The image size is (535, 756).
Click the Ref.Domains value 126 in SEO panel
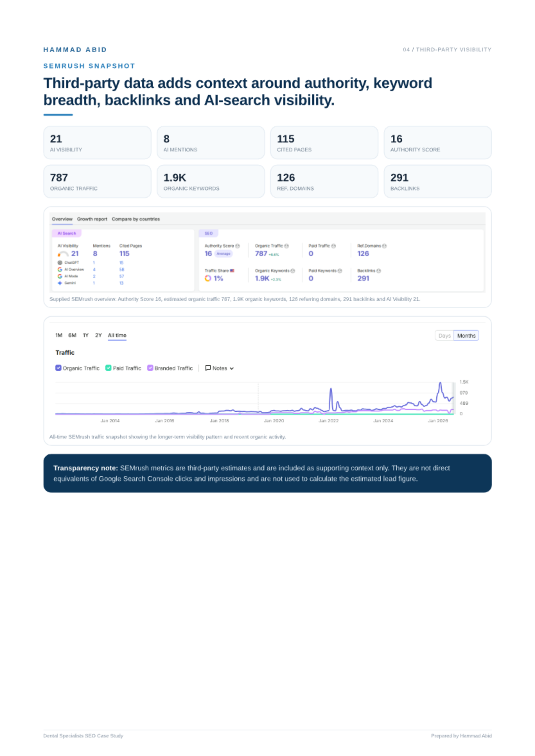(363, 253)
